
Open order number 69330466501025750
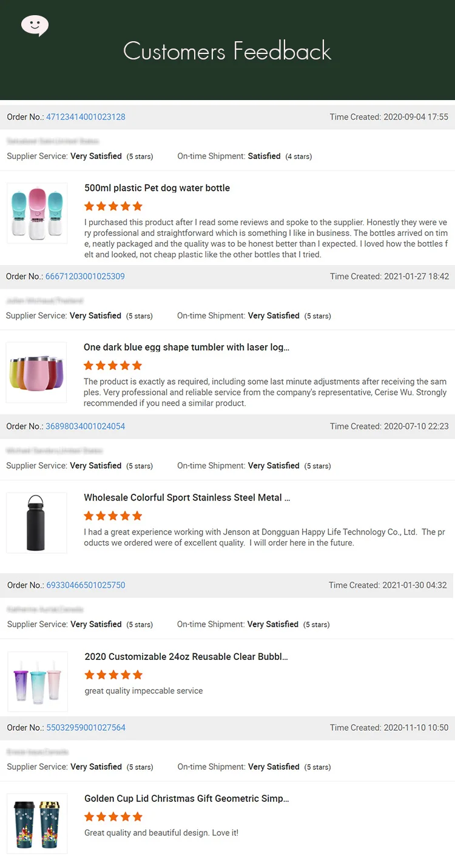(x=86, y=585)
